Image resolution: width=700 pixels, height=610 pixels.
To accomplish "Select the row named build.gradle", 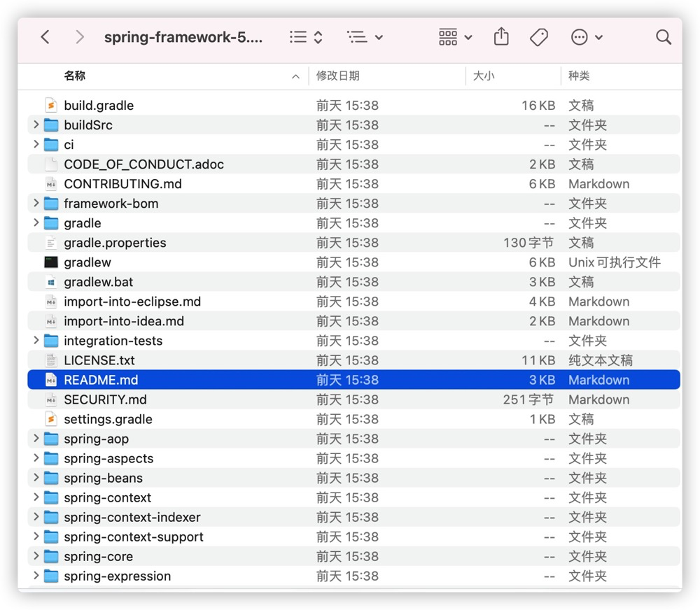I will [x=353, y=106].
